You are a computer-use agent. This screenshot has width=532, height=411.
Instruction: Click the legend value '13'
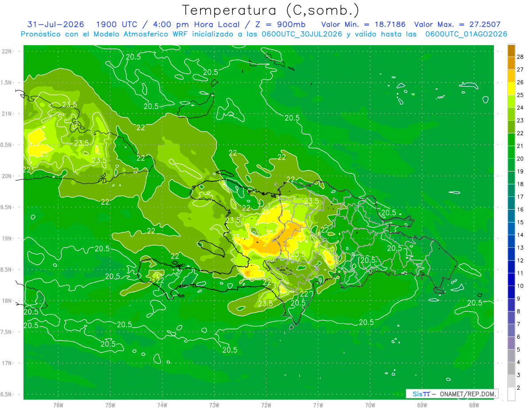tap(520, 247)
